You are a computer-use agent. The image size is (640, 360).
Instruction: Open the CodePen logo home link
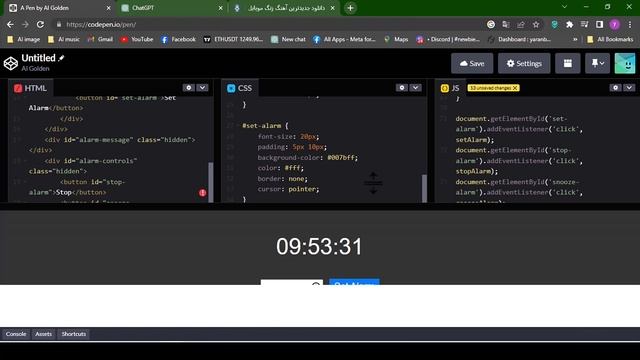point(11,63)
